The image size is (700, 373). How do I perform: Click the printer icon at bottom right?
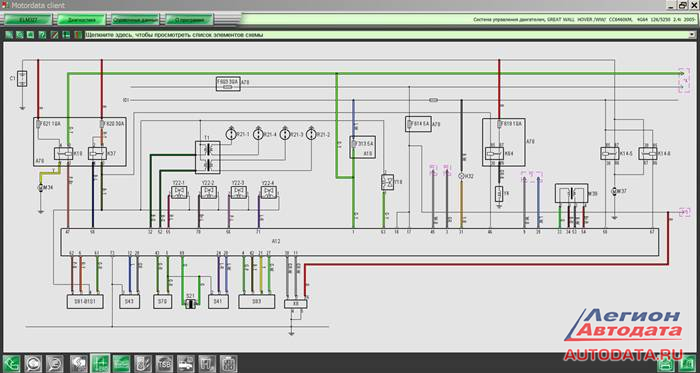(666, 365)
